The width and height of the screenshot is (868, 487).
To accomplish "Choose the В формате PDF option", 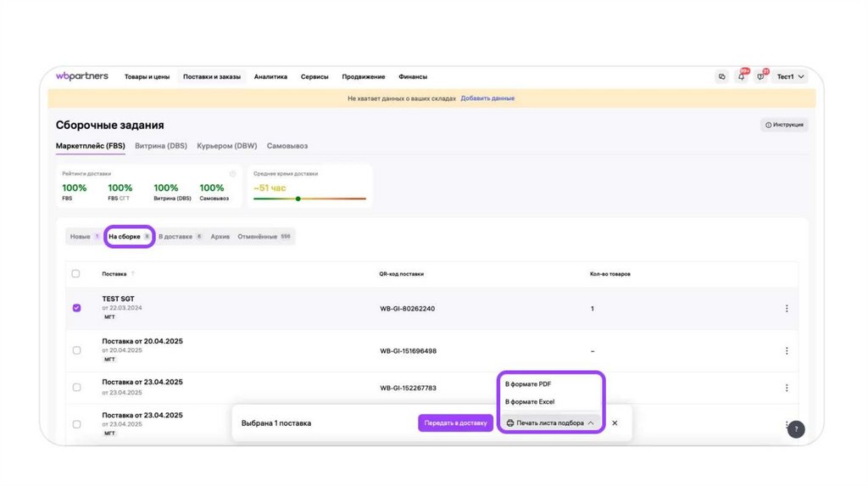I will click(528, 384).
